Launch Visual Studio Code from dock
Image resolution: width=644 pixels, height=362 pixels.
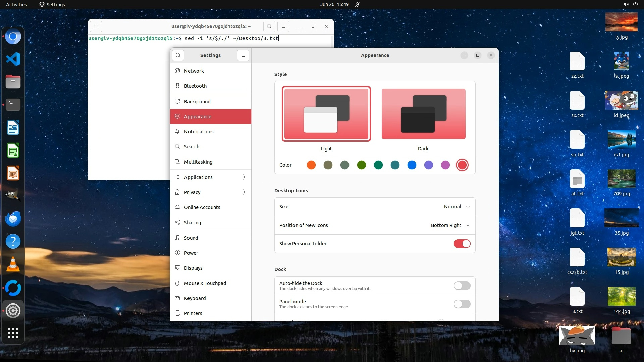coord(13,59)
